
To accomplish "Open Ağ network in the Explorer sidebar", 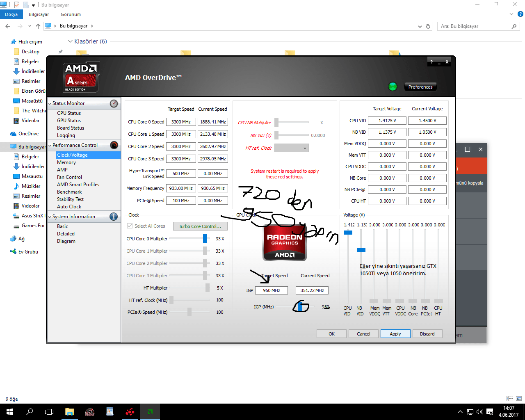I will [x=17, y=239].
